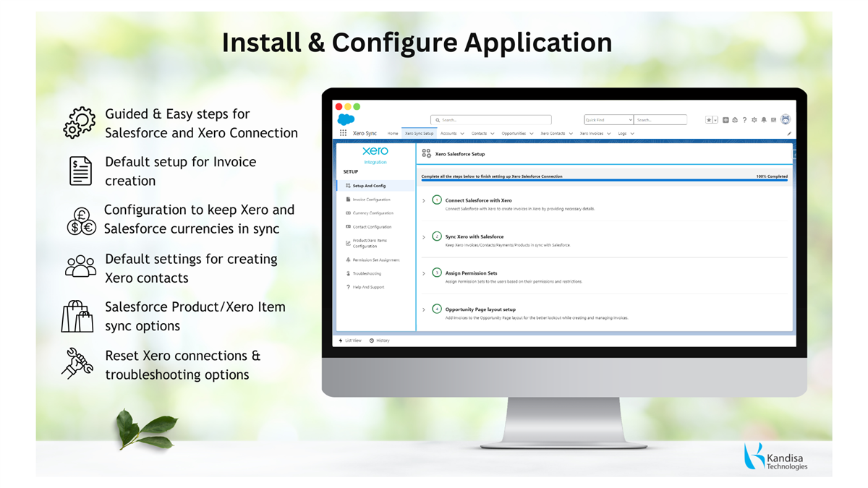Expand the Assign Permission Sets step
The width and height of the screenshot is (868, 488).
click(424, 273)
